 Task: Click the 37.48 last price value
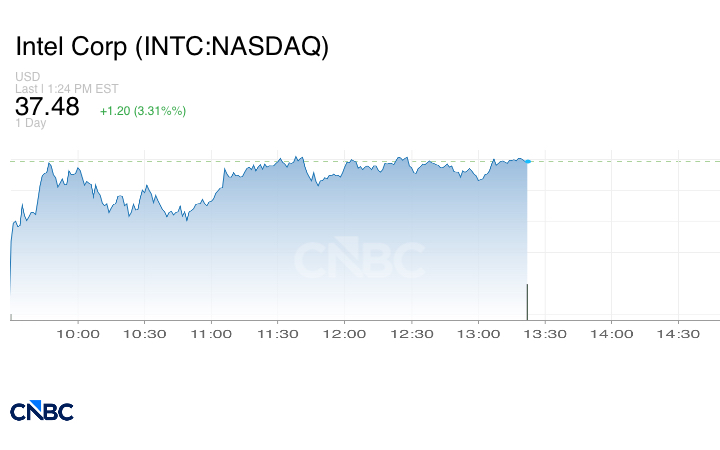coord(47,107)
